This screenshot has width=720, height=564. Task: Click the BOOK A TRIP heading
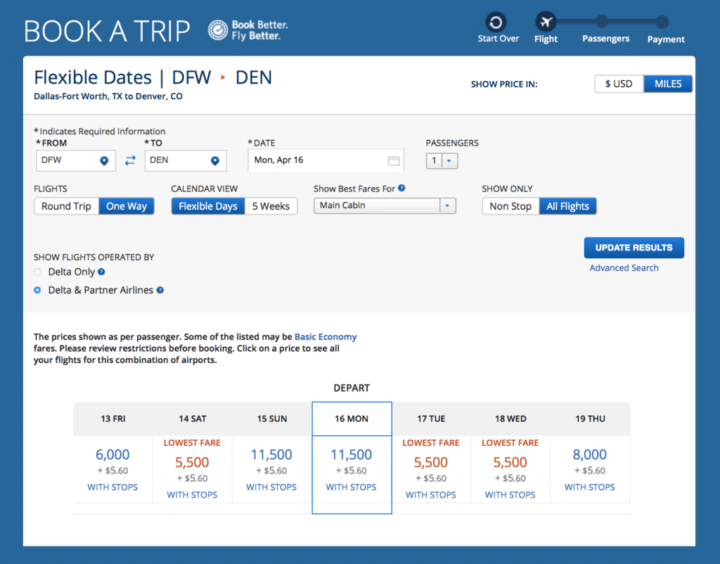point(107,32)
